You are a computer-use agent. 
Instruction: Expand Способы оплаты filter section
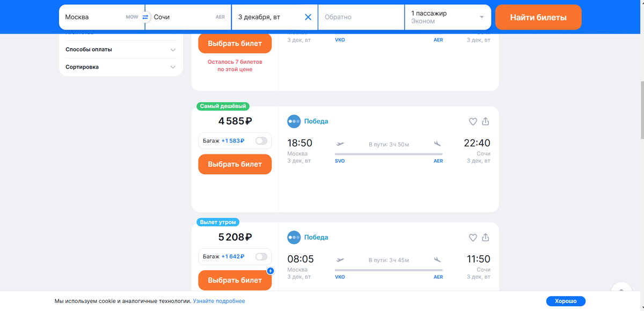pyautogui.click(x=121, y=49)
